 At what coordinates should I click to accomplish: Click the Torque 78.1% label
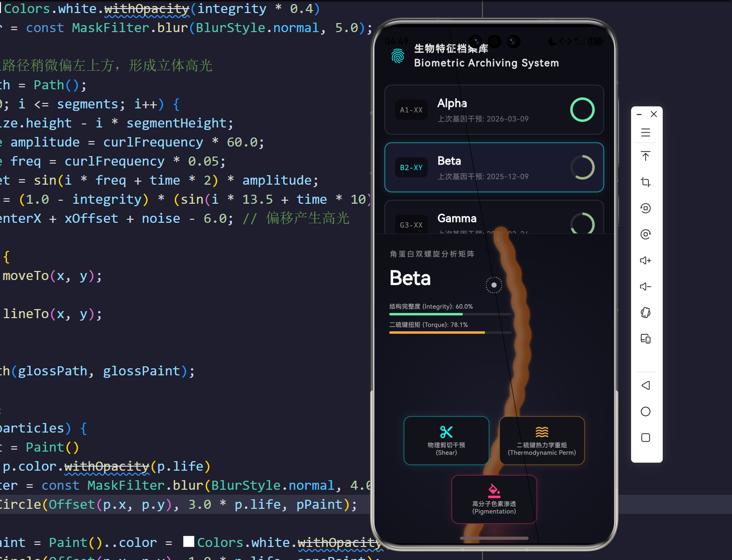(x=429, y=325)
